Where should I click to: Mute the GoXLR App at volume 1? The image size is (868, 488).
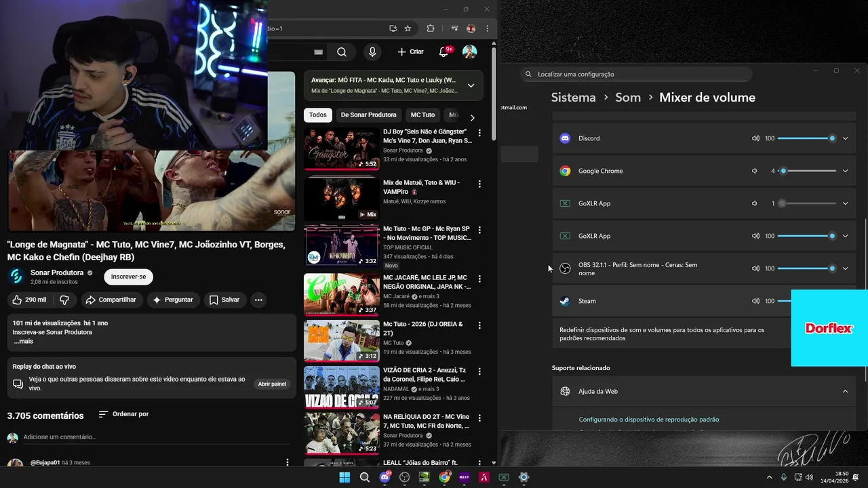point(754,203)
